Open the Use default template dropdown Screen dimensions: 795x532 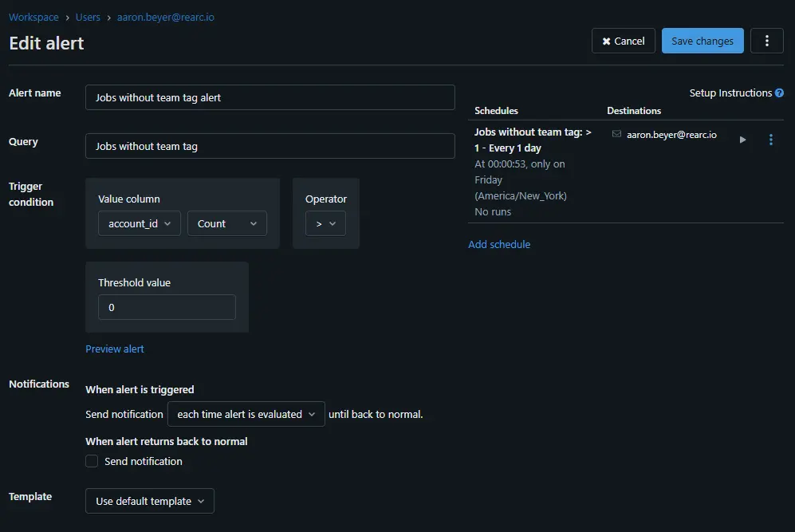(x=150, y=501)
